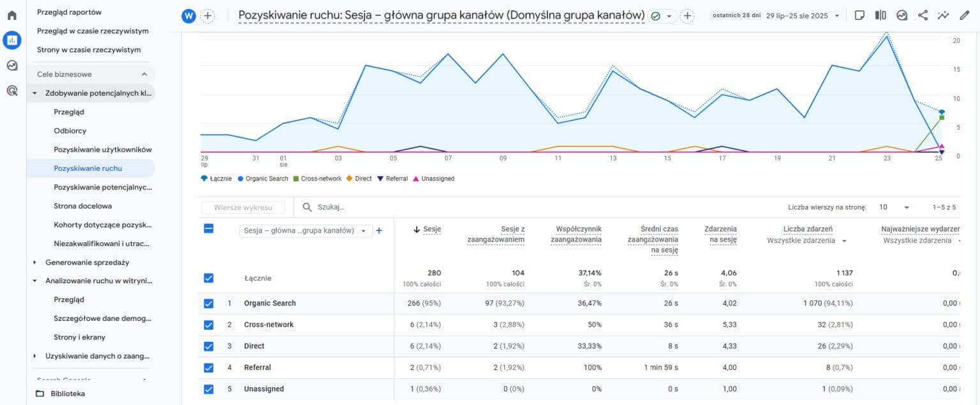Open Szczegółowe dane demog... report

coord(102,318)
